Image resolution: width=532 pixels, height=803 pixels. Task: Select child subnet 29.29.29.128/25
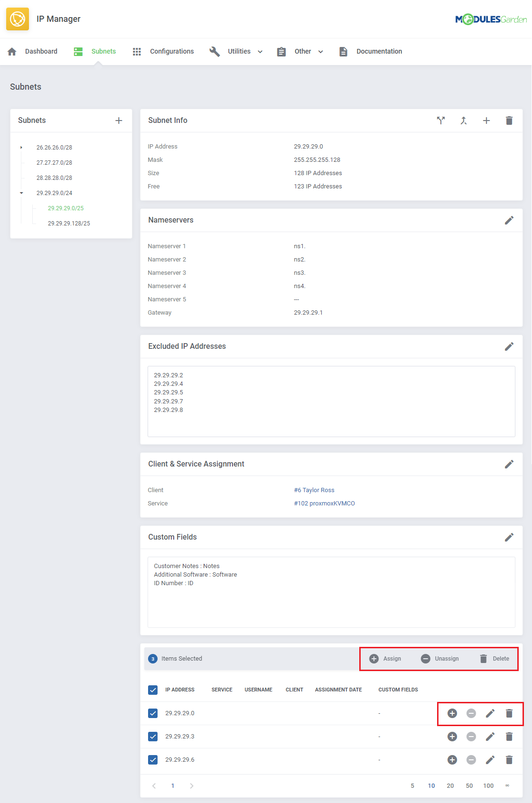[x=69, y=224]
